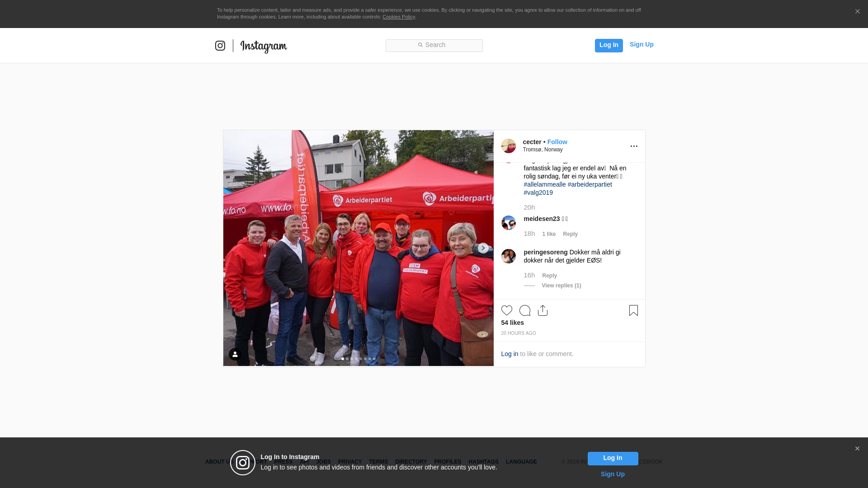Open the TERMS footer link

[378, 462]
